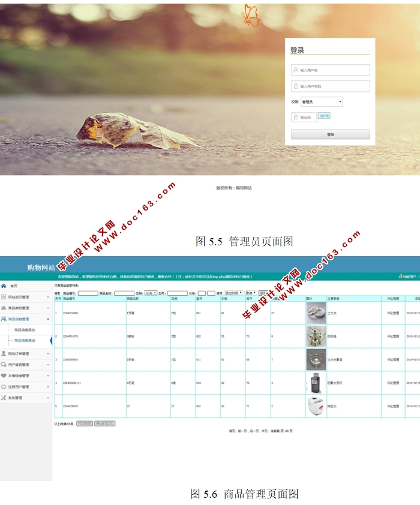The image size is (420, 505).
Task: Open 评论管理 for product 2264551078
Action: coord(393,336)
